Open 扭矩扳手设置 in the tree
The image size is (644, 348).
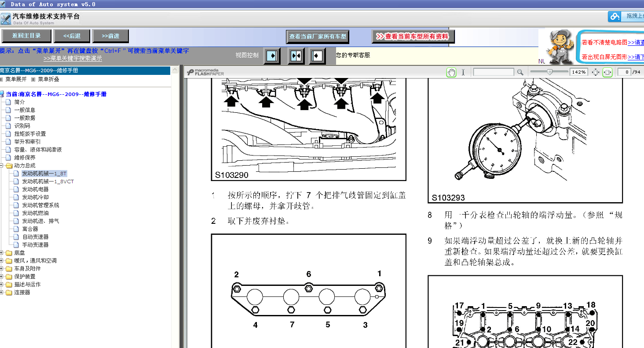[x=30, y=134]
